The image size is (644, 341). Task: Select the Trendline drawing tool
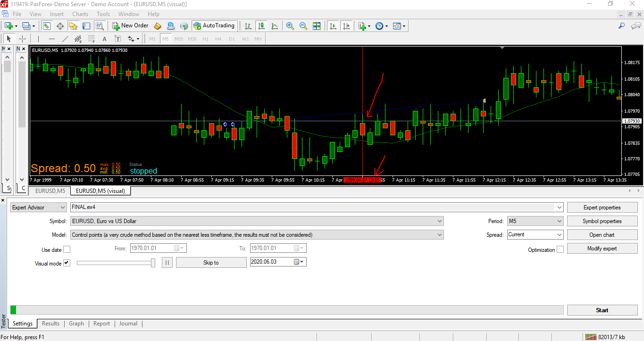65,39
